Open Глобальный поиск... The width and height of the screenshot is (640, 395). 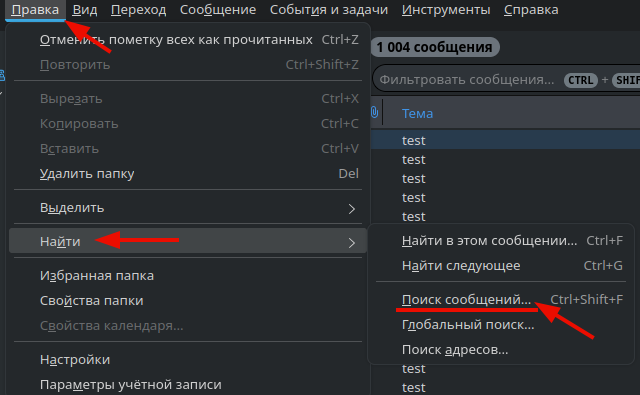tap(501, 325)
